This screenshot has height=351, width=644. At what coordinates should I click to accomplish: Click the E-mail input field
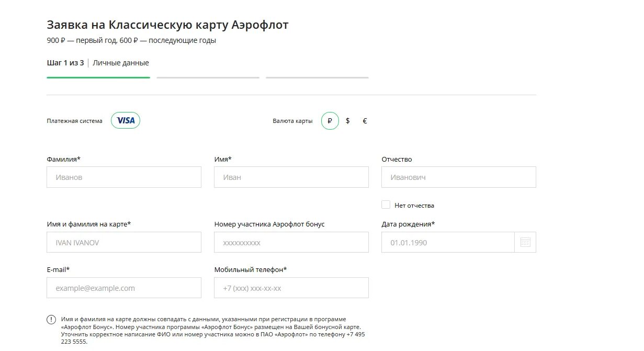click(x=124, y=288)
